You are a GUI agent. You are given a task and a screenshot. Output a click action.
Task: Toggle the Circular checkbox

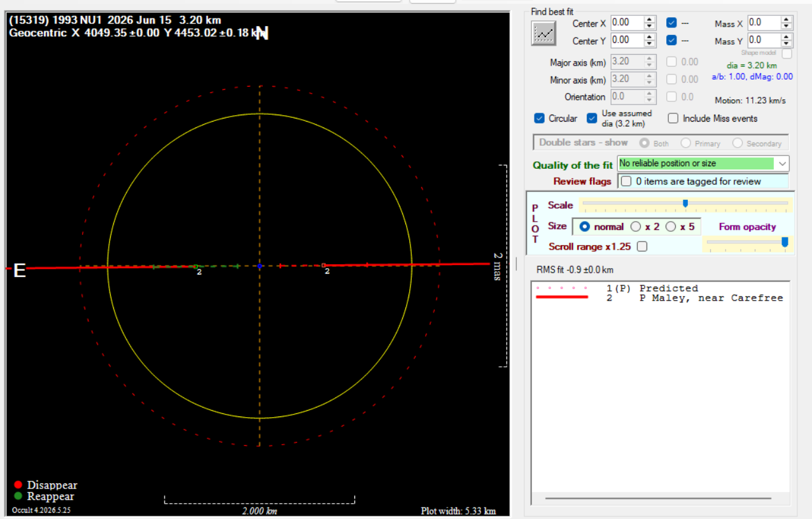[539, 118]
